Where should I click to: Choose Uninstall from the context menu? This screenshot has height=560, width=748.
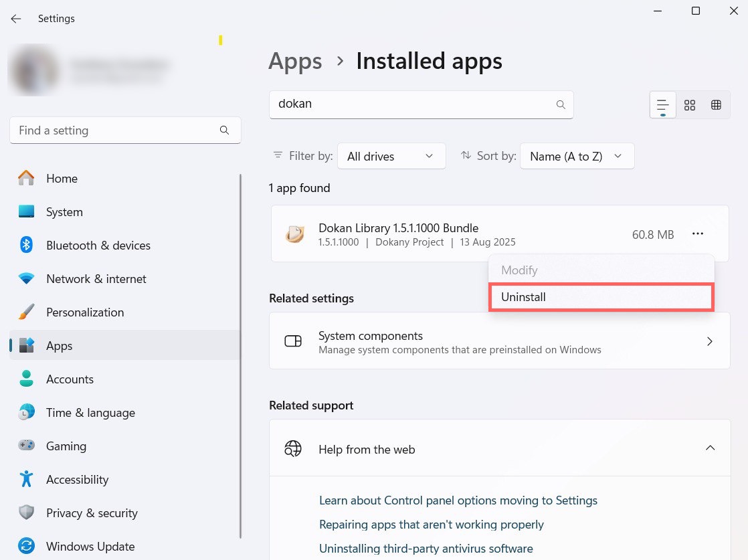(x=601, y=297)
